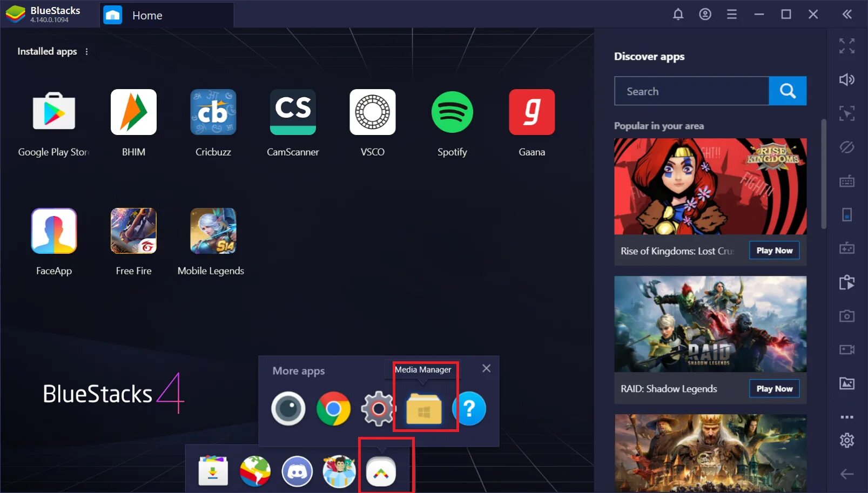Switch to the Home tab

(167, 15)
